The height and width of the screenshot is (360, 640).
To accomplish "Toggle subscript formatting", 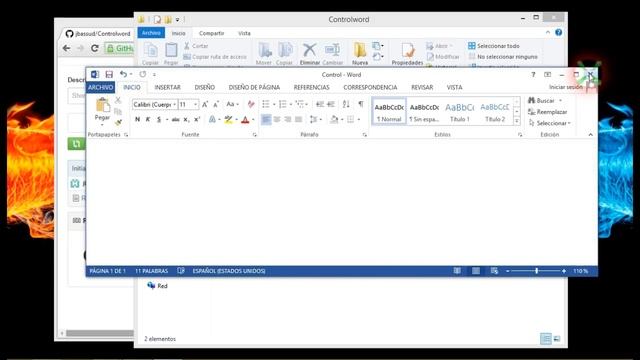I will (x=186, y=119).
